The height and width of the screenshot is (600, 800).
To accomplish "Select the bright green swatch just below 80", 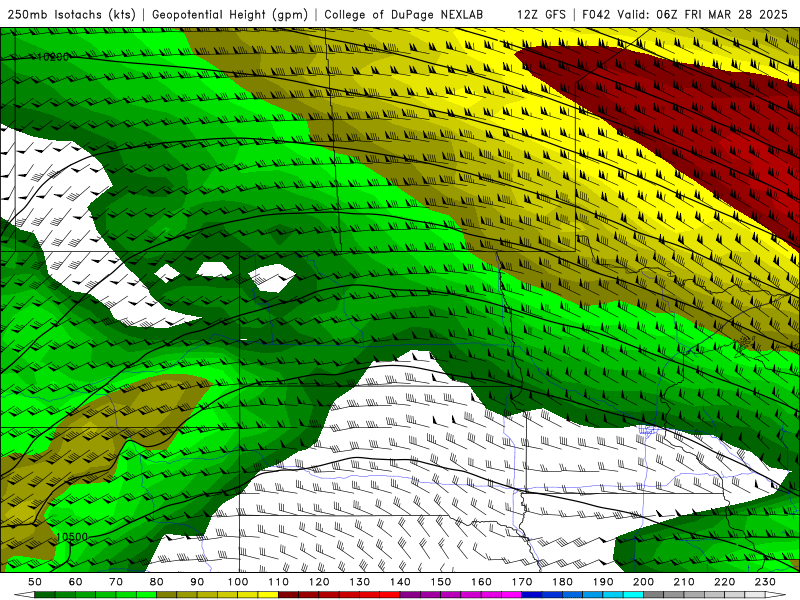I will point(146,595).
